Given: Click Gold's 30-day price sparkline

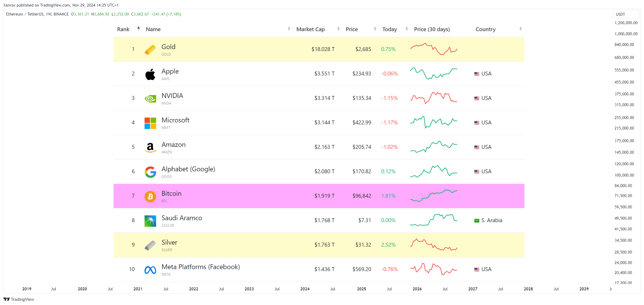Looking at the screenshot, I should coord(434,49).
